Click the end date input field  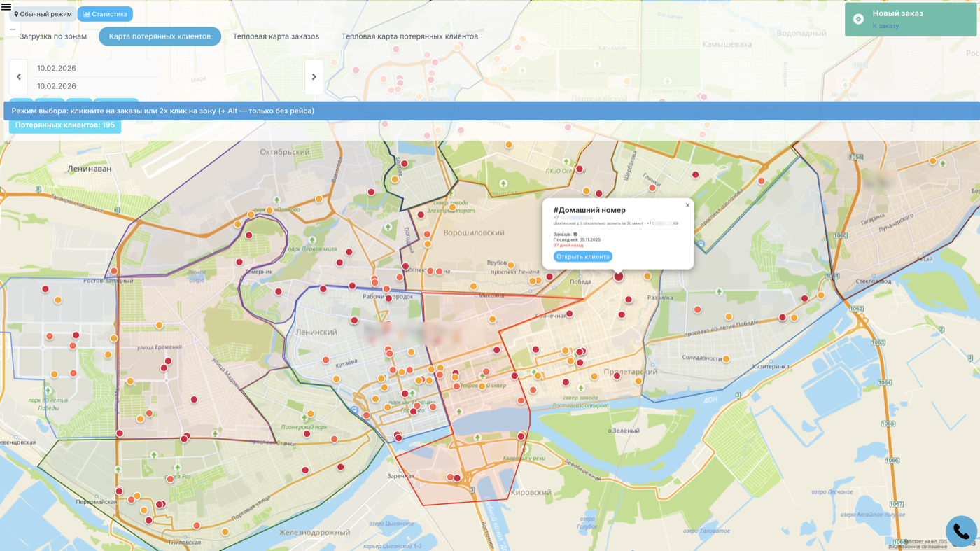click(x=94, y=86)
